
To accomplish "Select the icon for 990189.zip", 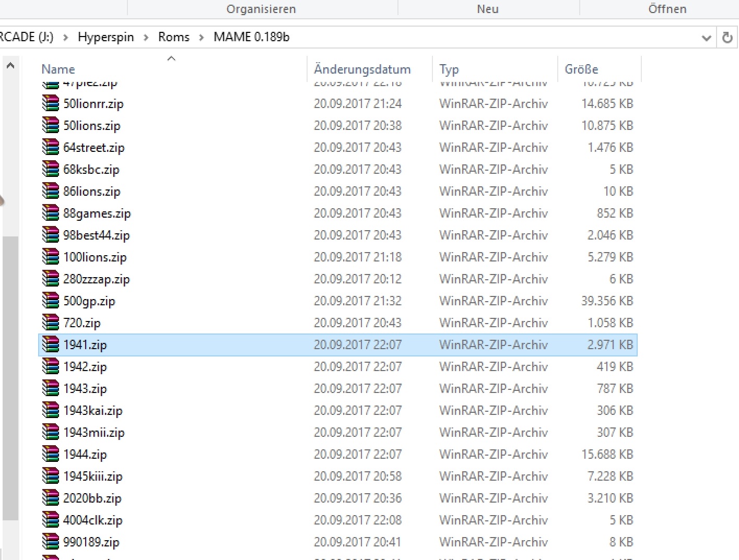I will pyautogui.click(x=51, y=542).
